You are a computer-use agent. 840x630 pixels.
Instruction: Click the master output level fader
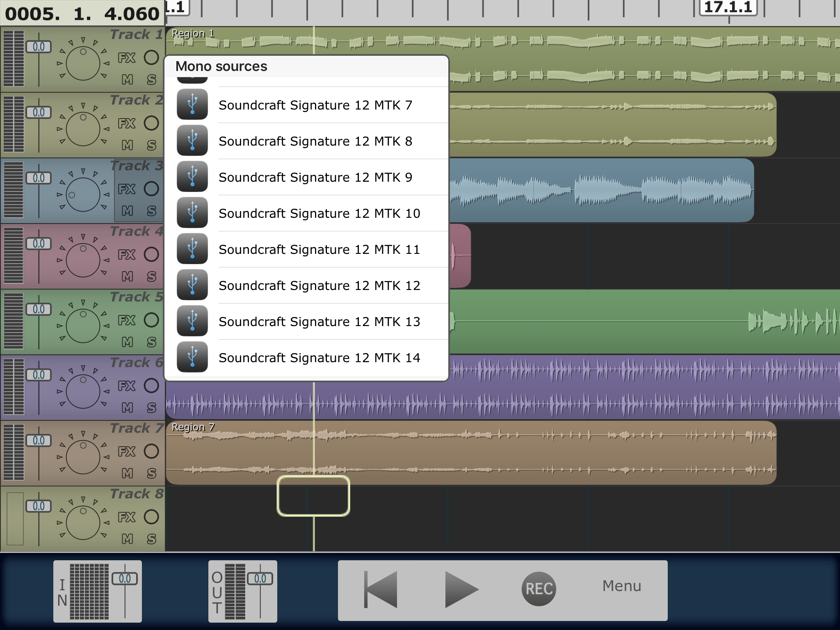click(x=260, y=579)
